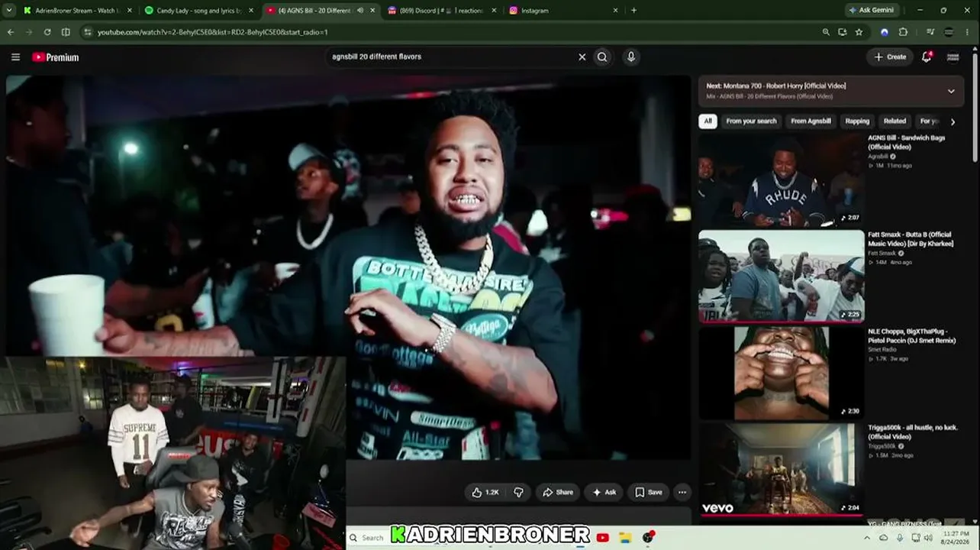Open volume control in system tray
The image size is (980, 550).
930,538
